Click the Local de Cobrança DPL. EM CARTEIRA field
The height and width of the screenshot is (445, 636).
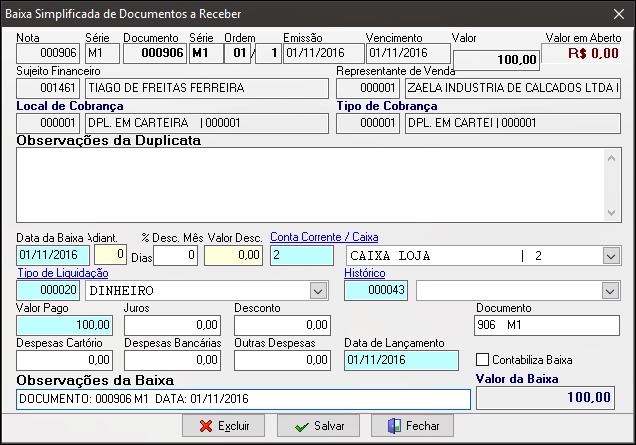pos(207,123)
